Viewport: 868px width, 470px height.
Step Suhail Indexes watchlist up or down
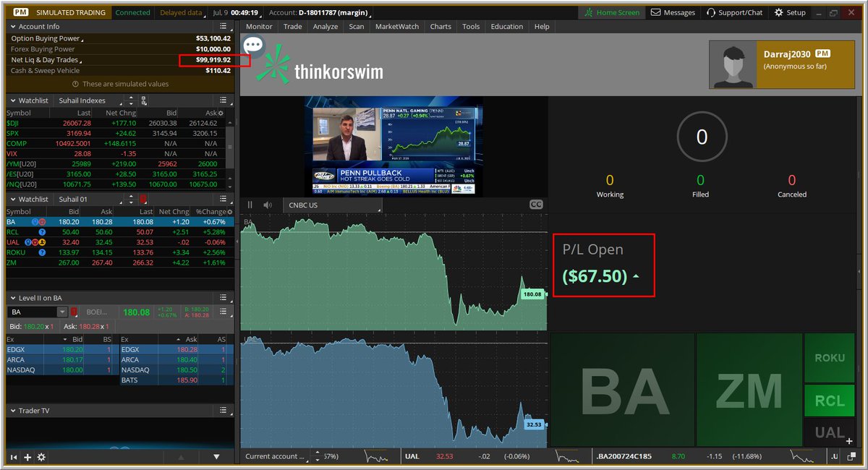(x=131, y=101)
